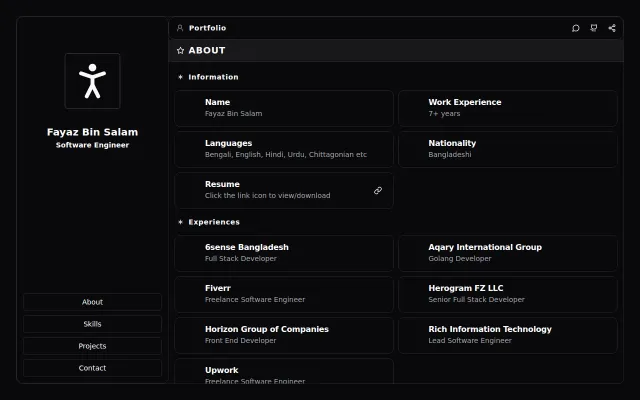Click the 'Lead Software Engineer' text
The image size is (640, 400).
click(x=470, y=341)
